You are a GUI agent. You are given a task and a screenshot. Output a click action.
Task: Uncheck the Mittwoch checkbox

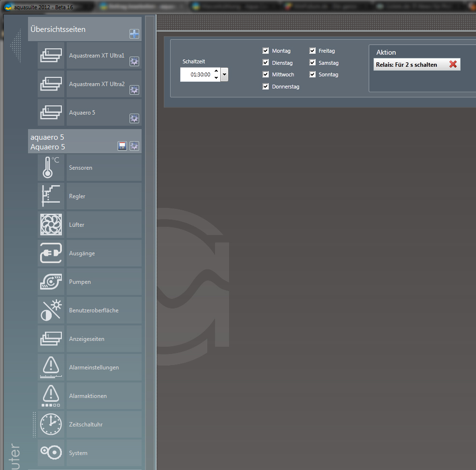266,74
